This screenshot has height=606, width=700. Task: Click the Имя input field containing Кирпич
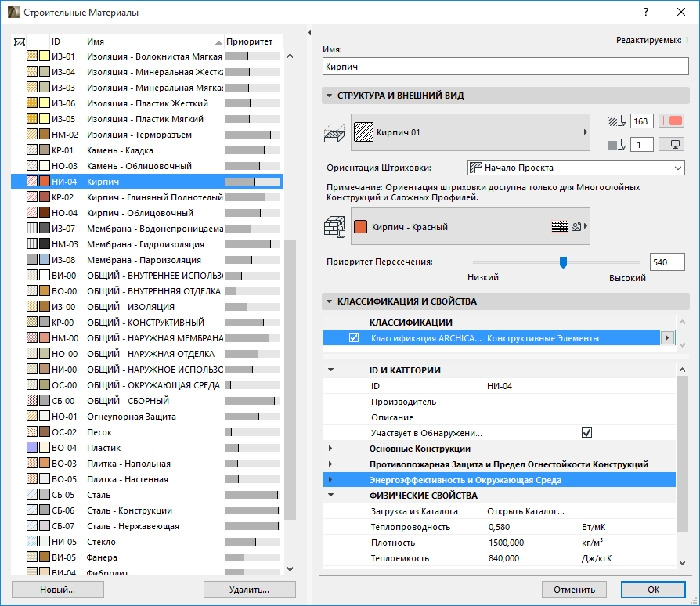[505, 67]
